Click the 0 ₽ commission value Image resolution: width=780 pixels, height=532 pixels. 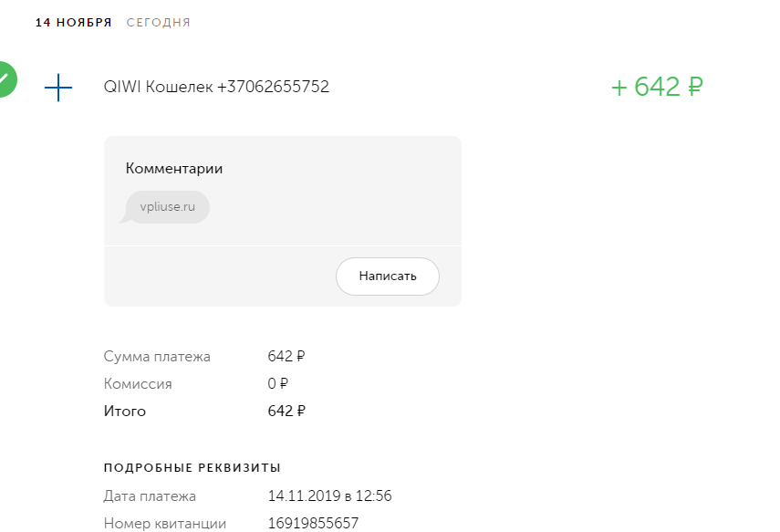(x=277, y=383)
